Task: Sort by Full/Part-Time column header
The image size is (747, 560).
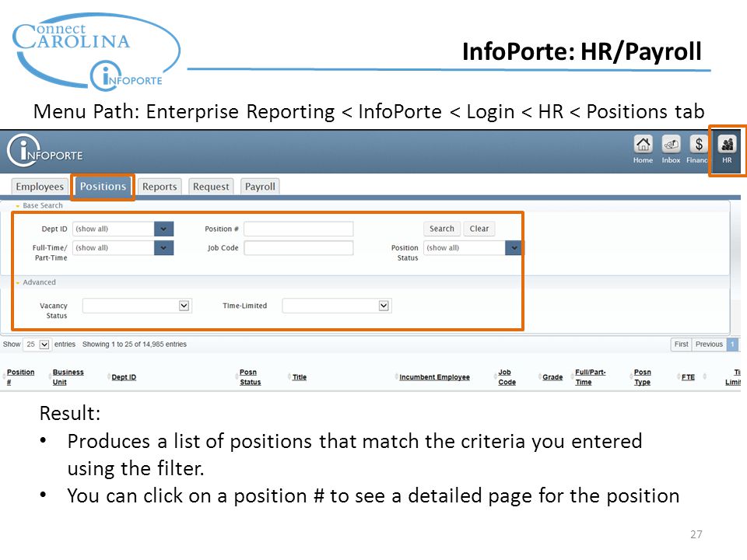Action: tap(591, 377)
